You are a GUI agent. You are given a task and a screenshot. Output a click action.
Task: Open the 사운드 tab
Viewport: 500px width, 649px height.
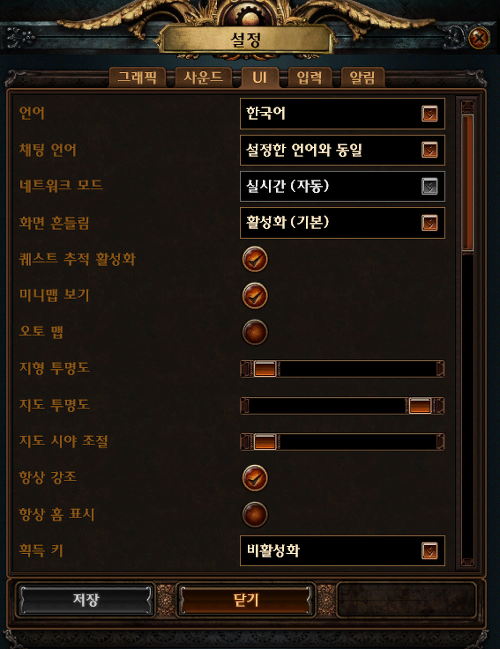tap(203, 77)
